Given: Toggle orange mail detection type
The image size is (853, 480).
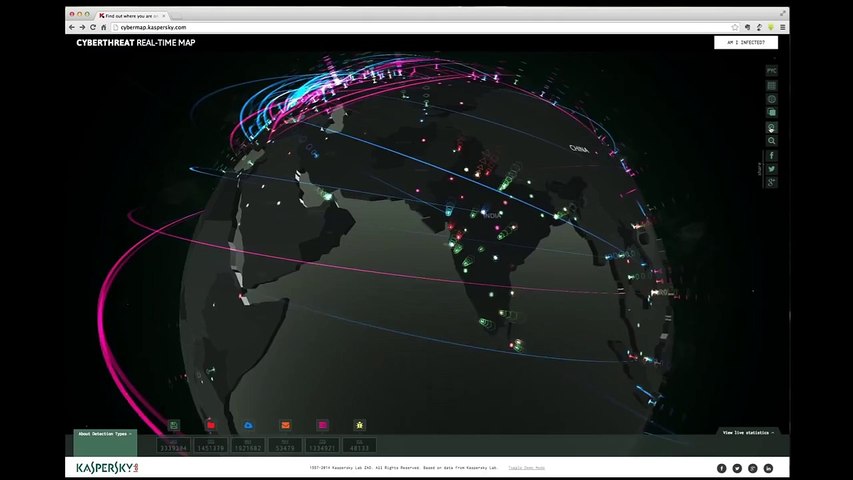Looking at the screenshot, I should pyautogui.click(x=286, y=425).
